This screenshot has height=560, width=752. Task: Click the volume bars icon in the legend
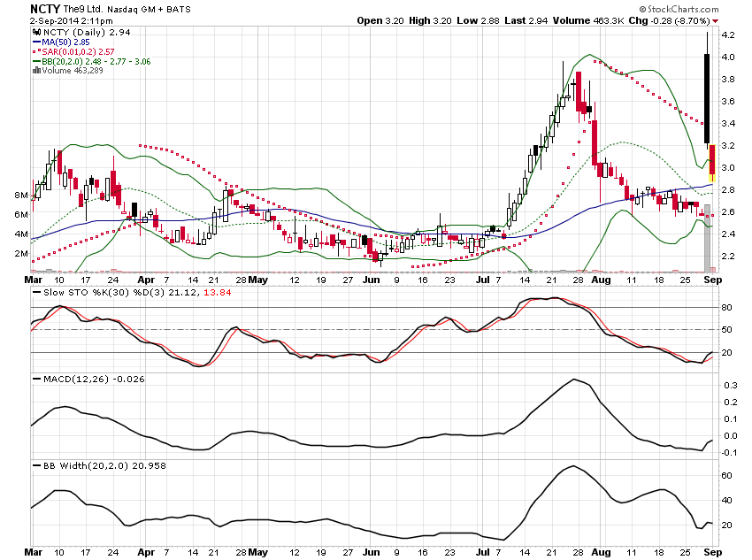(36, 71)
